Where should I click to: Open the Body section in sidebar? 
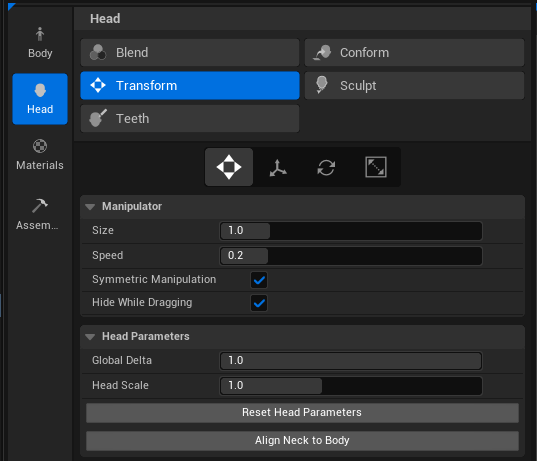[40, 43]
